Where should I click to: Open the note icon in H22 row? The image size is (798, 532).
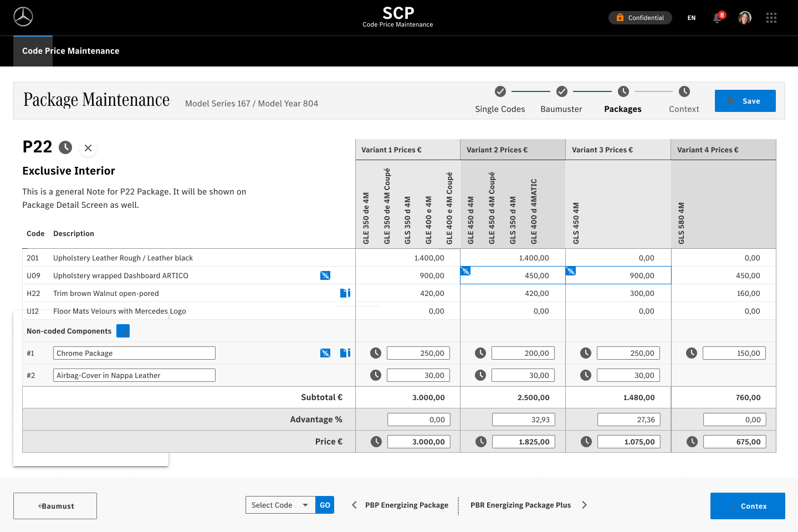tap(345, 293)
